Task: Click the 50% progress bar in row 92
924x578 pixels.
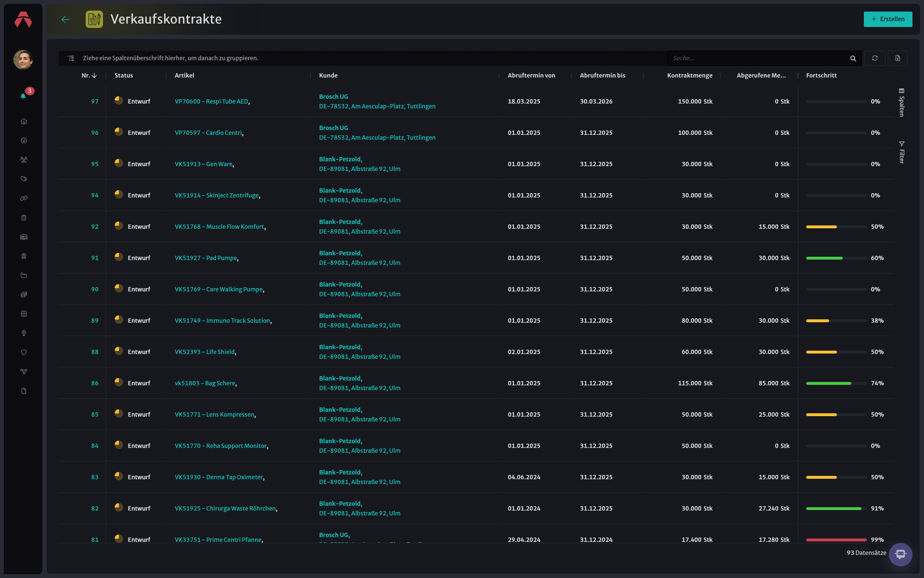Action: click(x=836, y=227)
